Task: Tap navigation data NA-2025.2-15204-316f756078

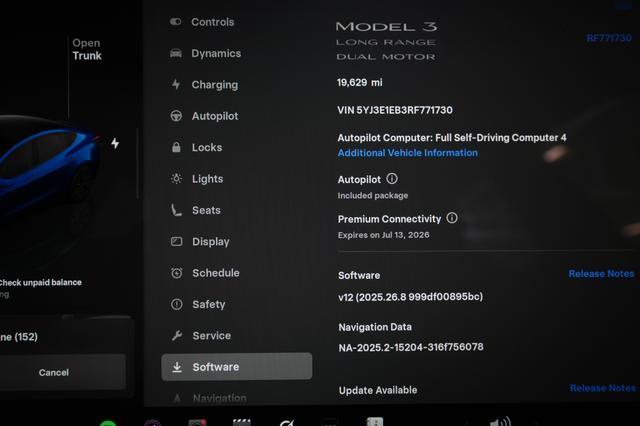Action: 411,347
